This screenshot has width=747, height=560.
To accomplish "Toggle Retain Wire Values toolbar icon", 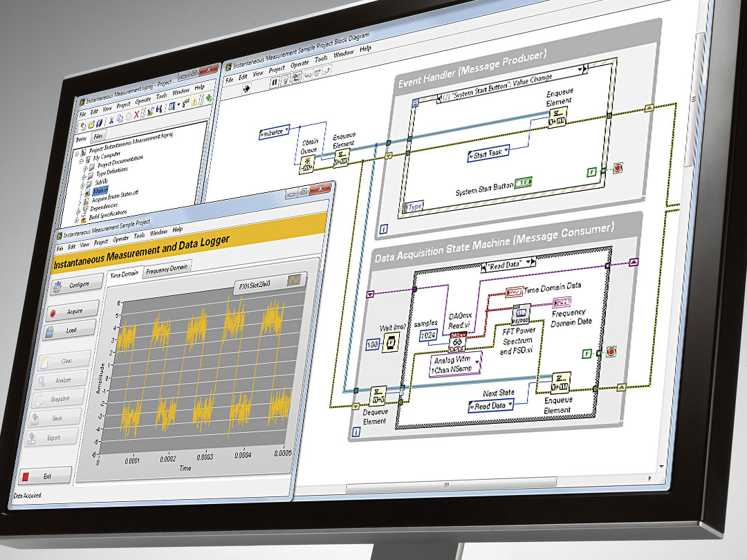I will pyautogui.click(x=296, y=77).
